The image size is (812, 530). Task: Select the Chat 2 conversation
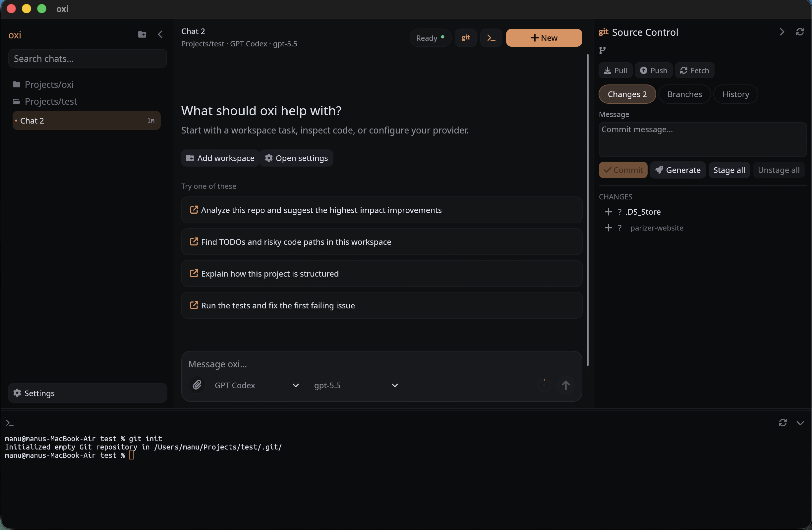[x=86, y=120]
